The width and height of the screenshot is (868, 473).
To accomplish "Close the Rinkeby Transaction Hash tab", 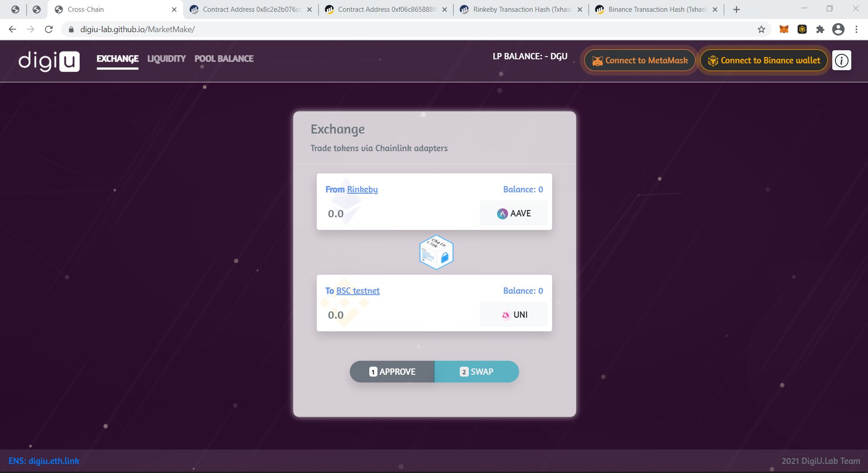I will 580,10.
